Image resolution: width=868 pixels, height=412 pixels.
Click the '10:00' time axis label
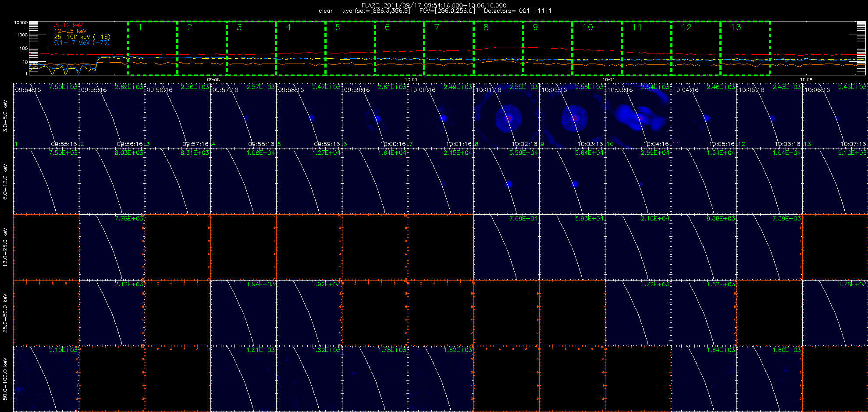click(x=411, y=80)
